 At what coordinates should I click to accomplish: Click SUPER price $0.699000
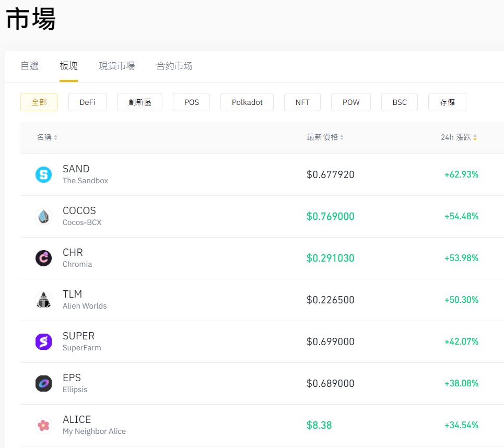point(330,341)
